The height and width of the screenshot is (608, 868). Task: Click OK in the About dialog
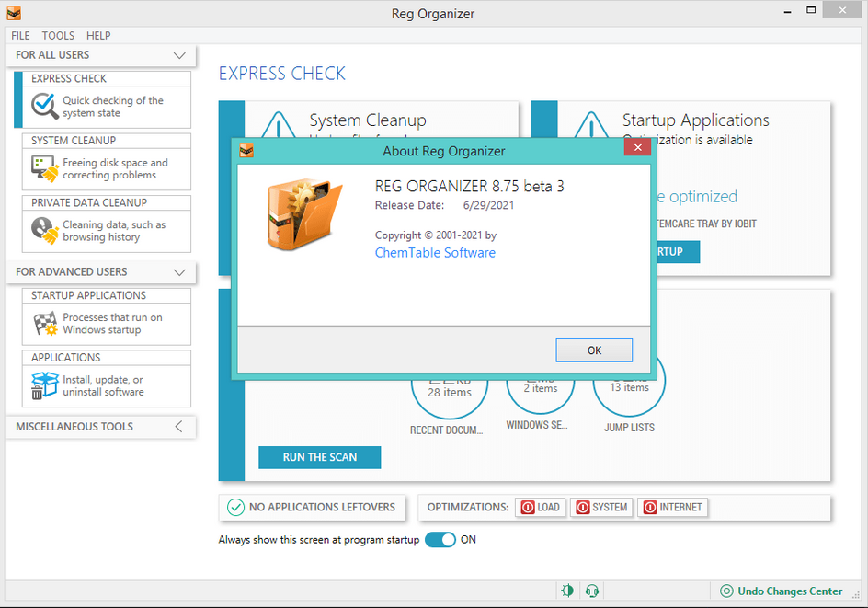594,350
